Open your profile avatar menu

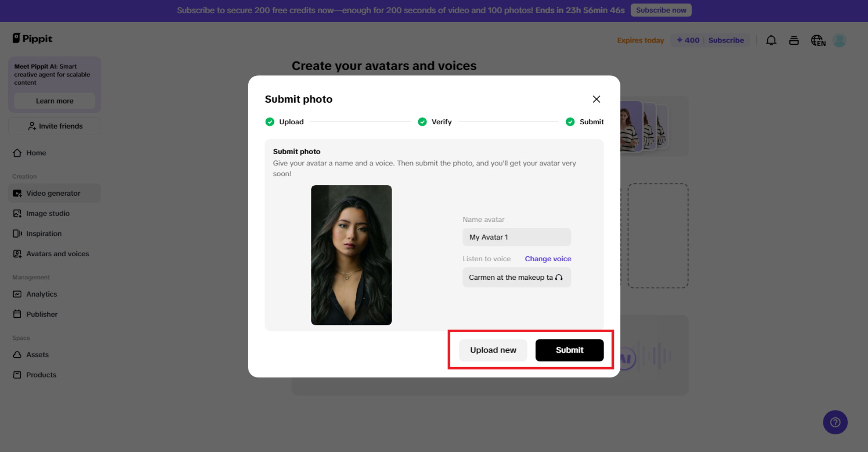(839, 40)
